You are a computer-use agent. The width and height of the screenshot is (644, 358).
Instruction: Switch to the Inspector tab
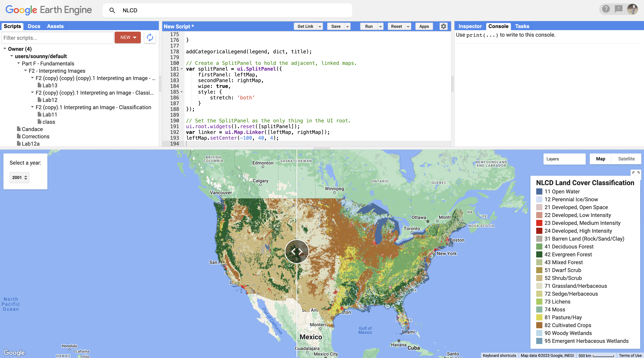pos(470,26)
